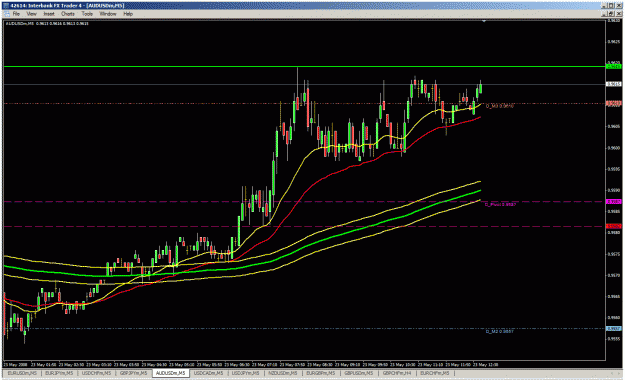Open the Tools menu
Viewport: 625px width, 380px height.
point(87,14)
